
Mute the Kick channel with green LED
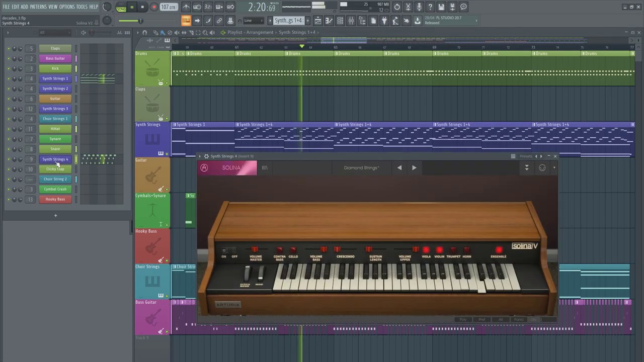8,68
